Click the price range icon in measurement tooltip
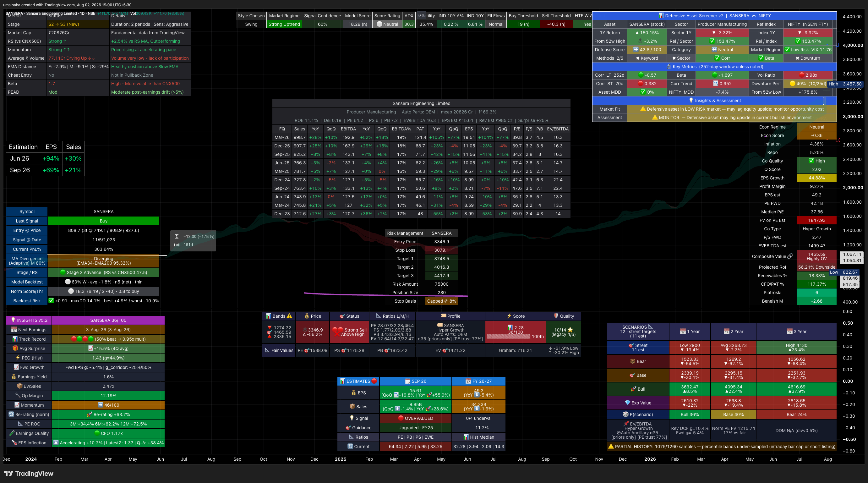This screenshot has height=483, width=868. 177,237
